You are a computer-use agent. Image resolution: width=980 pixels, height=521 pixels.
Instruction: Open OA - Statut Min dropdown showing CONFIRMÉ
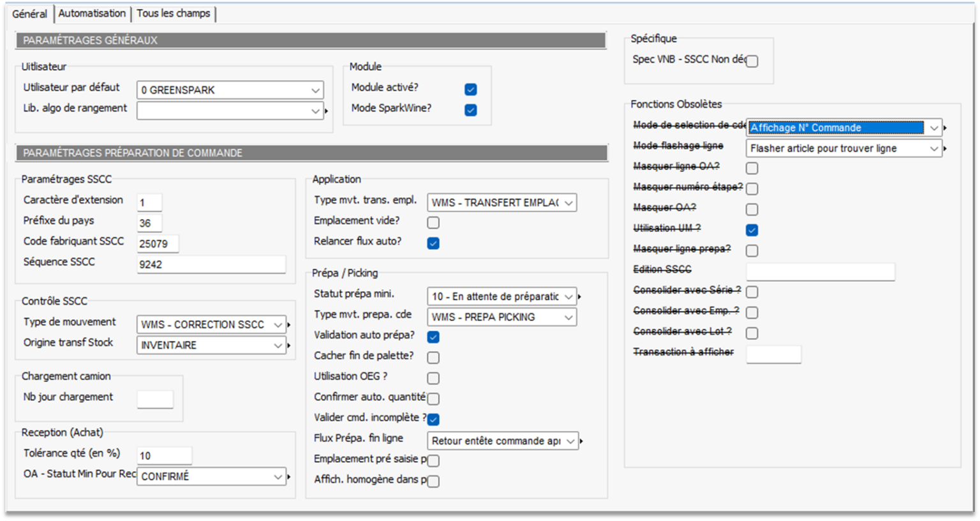pos(278,476)
